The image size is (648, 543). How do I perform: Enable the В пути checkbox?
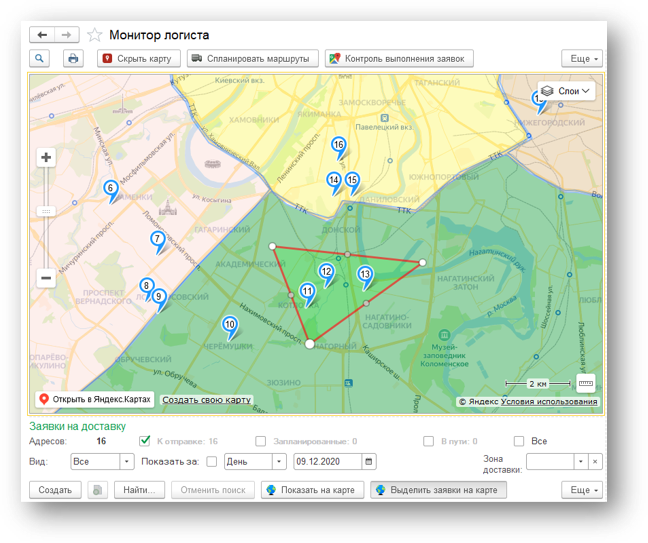click(x=429, y=441)
